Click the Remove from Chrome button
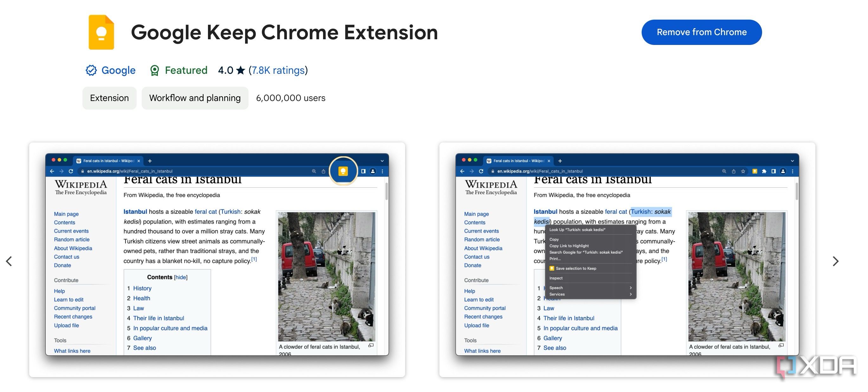This screenshot has height=392, width=868. pos(702,32)
